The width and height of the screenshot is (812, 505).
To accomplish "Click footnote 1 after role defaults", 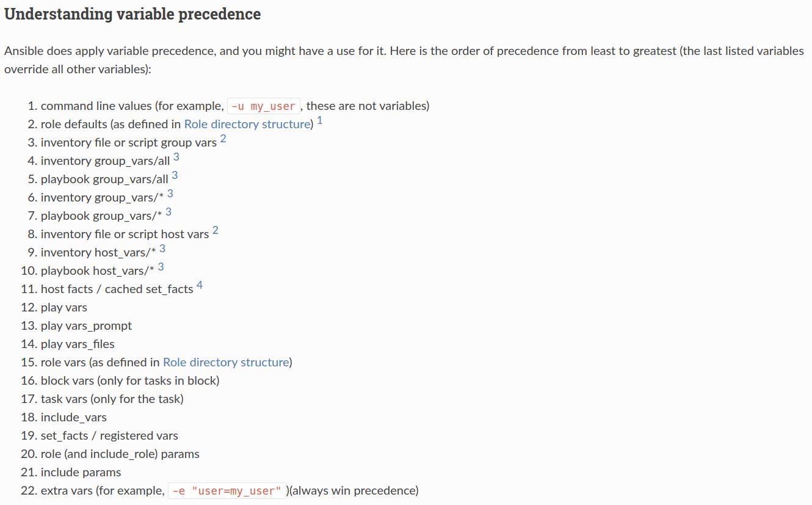I will click(320, 121).
